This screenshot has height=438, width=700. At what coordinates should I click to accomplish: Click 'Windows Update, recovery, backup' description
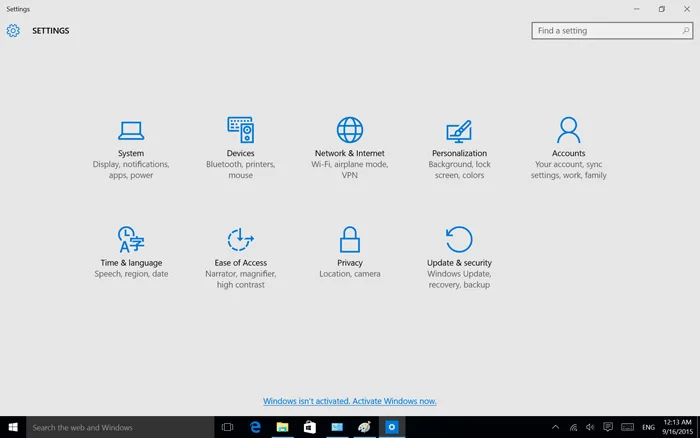[459, 279]
